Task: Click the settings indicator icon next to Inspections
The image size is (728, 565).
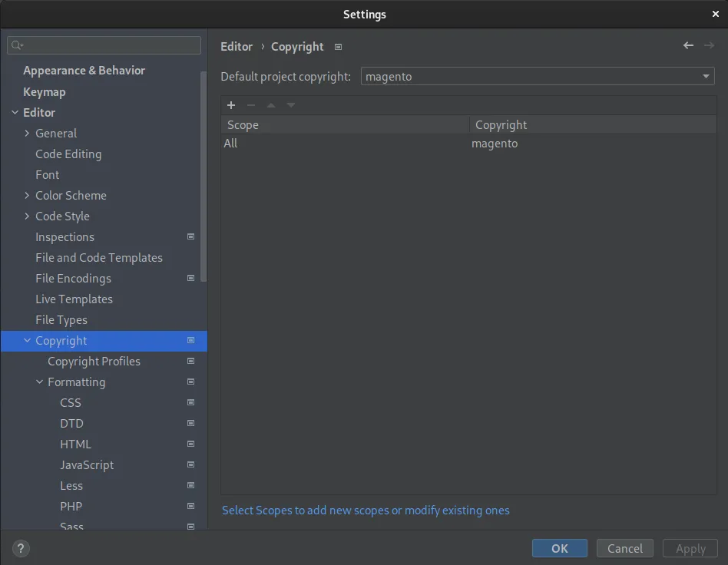Action: coord(190,236)
